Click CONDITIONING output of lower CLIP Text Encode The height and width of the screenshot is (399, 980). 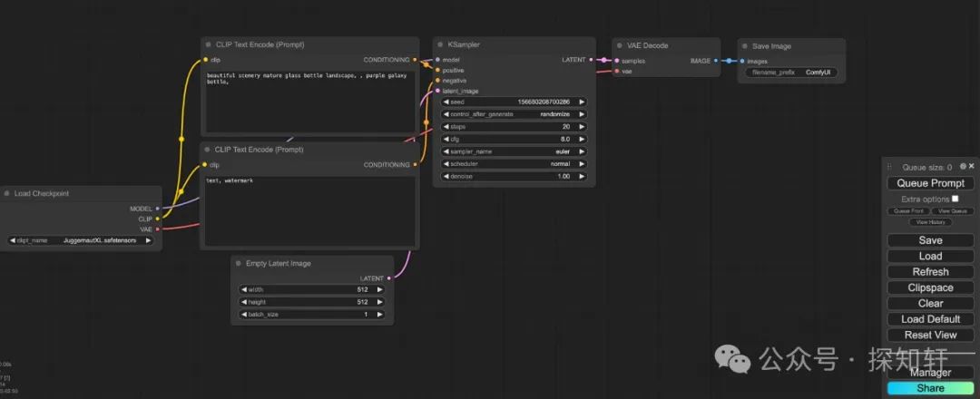(415, 165)
